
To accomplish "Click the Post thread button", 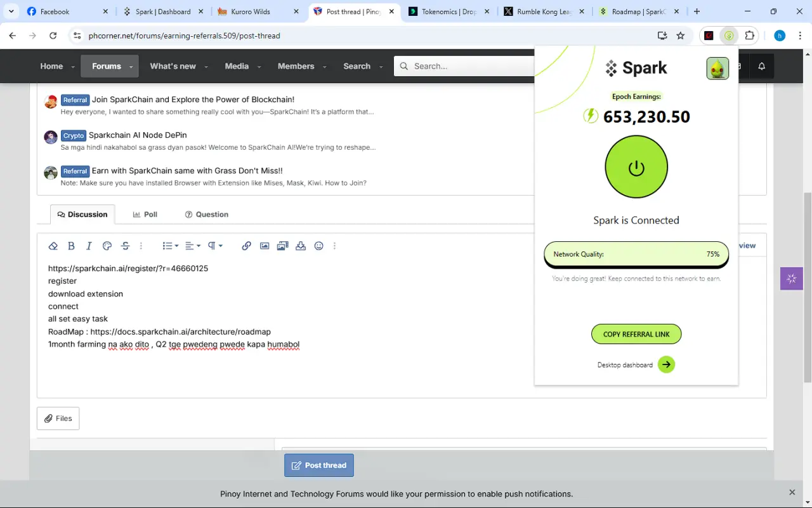I will [x=319, y=465].
